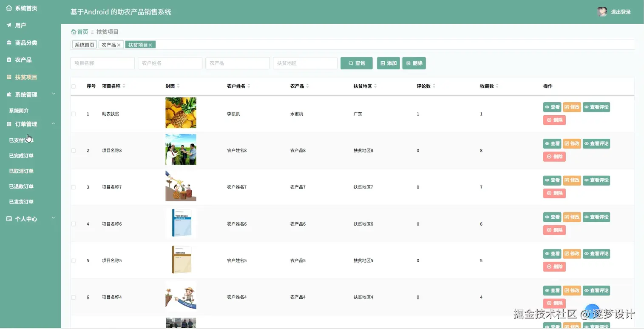This screenshot has width=644, height=329.
Task: Tick the checkbox for row 项目名称5
Action: 74,260
